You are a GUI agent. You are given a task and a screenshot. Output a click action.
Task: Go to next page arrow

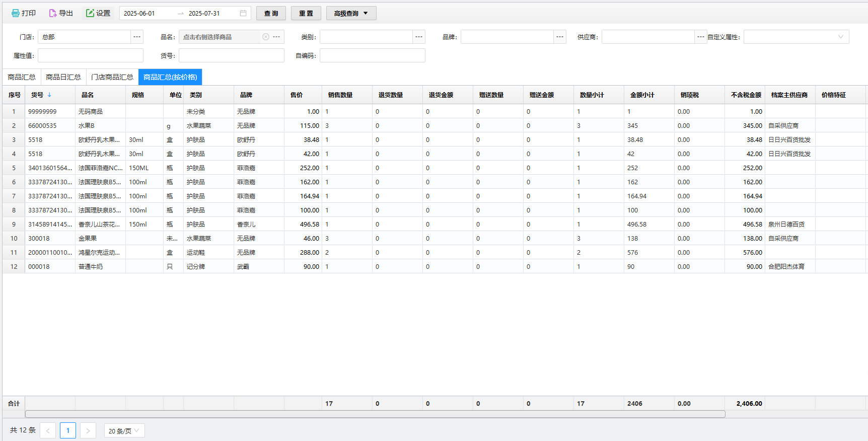(x=88, y=430)
